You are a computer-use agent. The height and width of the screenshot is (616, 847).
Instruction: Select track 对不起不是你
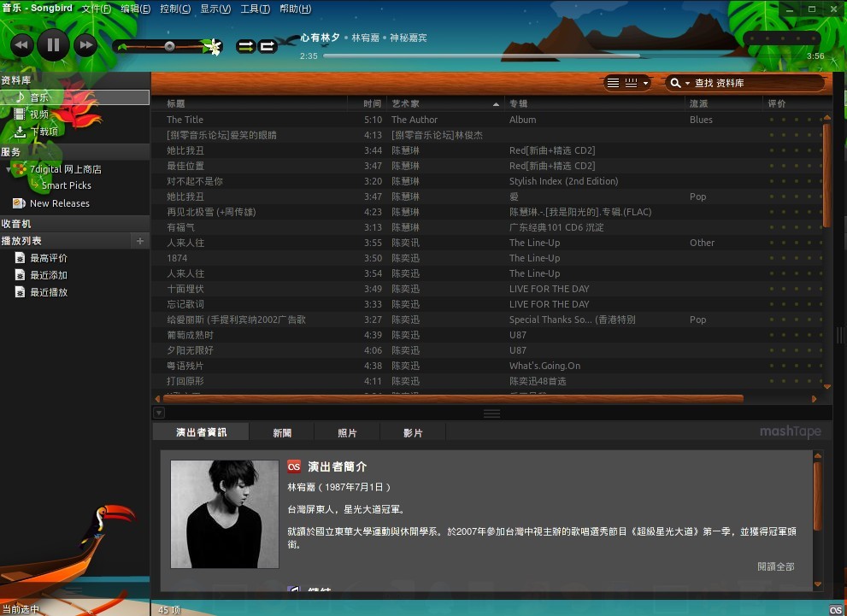point(195,181)
